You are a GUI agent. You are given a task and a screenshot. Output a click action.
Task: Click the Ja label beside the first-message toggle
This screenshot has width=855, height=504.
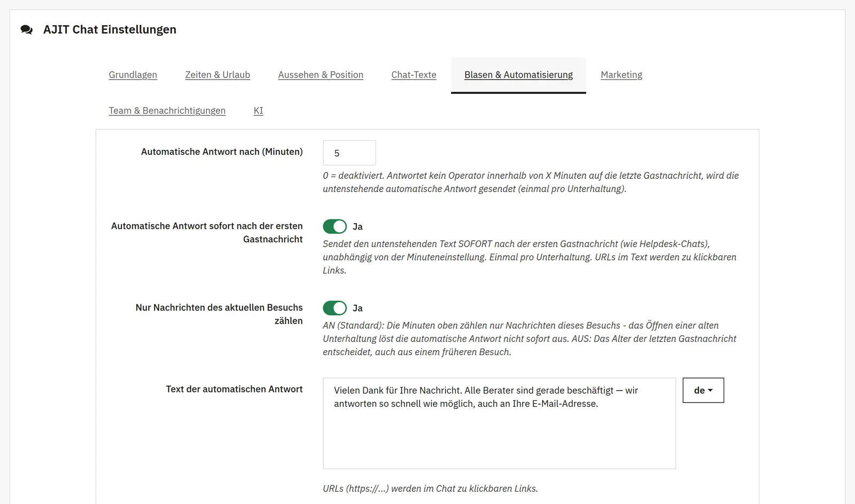pyautogui.click(x=357, y=227)
